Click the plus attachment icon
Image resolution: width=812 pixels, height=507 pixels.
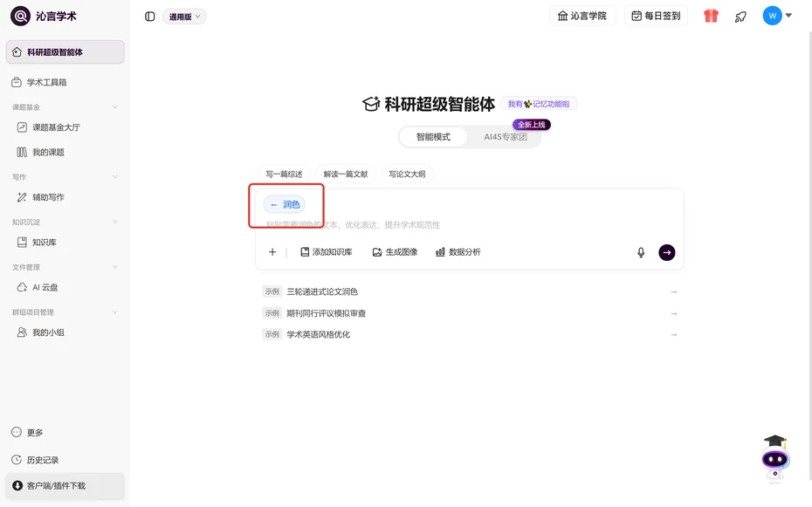click(x=272, y=252)
